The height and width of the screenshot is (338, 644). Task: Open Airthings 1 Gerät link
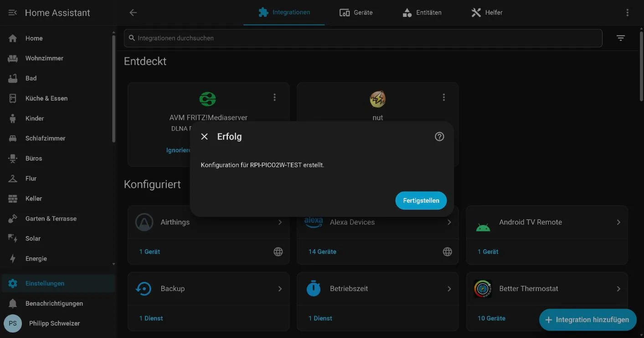tap(149, 252)
